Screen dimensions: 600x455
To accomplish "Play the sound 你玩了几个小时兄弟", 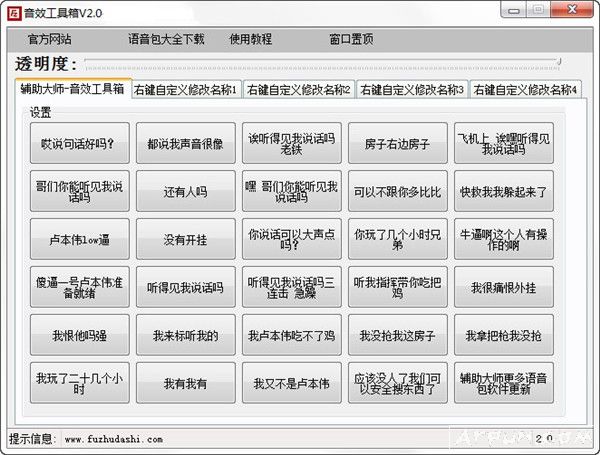I will pyautogui.click(x=398, y=239).
